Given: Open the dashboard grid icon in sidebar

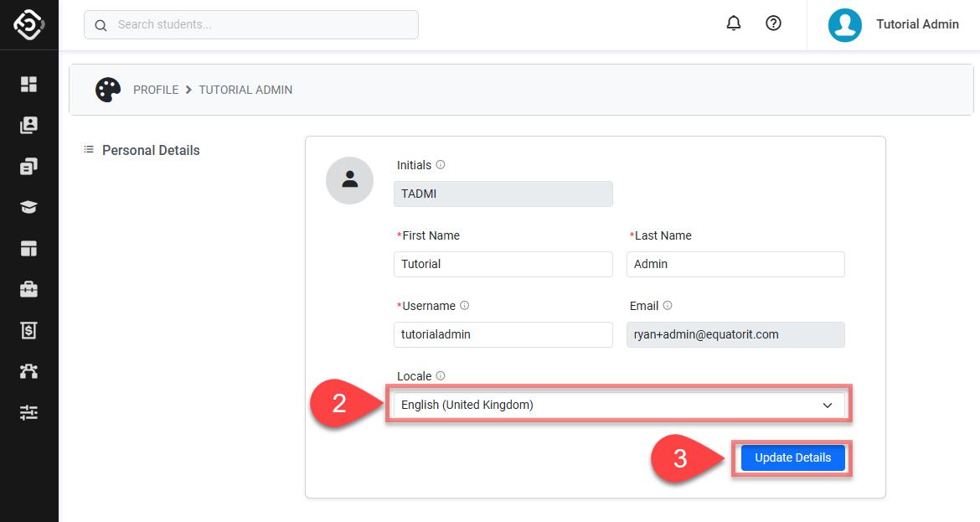Looking at the screenshot, I should point(29,84).
